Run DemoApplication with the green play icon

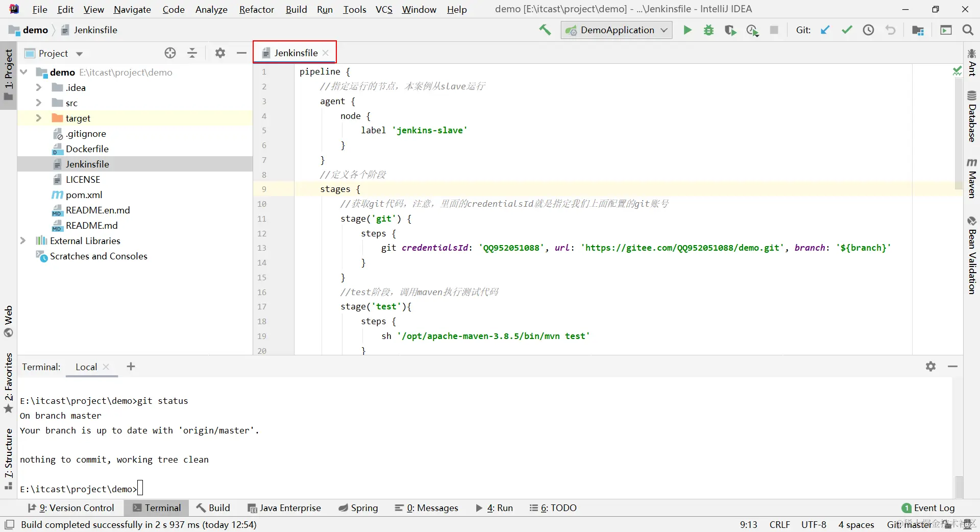[688, 30]
